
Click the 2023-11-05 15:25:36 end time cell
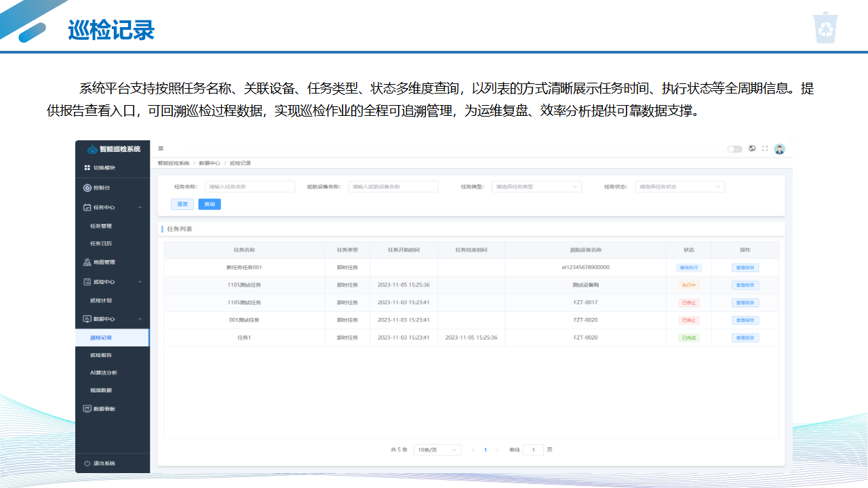(x=471, y=338)
